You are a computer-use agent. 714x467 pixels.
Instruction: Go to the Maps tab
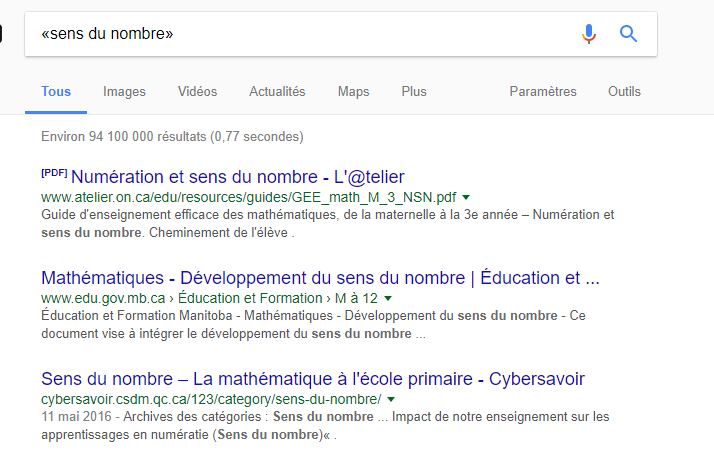click(x=353, y=91)
